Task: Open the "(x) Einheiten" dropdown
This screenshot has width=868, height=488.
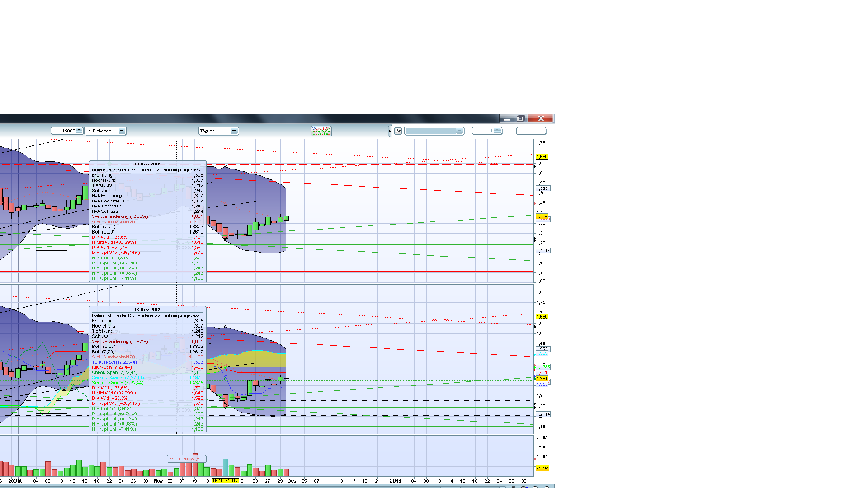Action: tap(122, 131)
